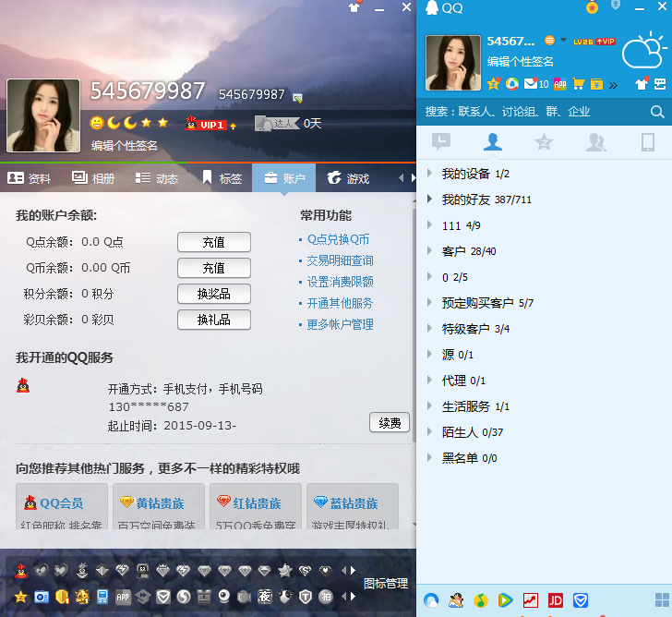The height and width of the screenshot is (617, 672).
Task: Switch to the mobile phone tab icon
Action: click(648, 142)
